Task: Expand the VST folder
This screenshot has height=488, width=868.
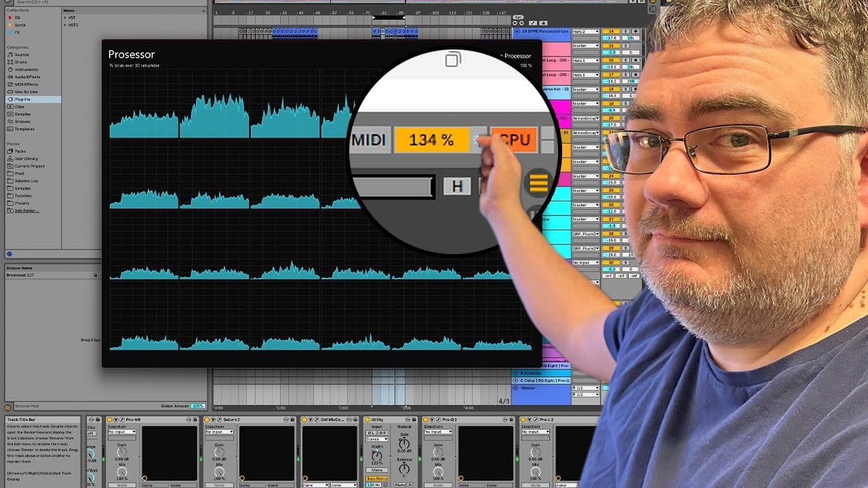Action: click(66, 18)
